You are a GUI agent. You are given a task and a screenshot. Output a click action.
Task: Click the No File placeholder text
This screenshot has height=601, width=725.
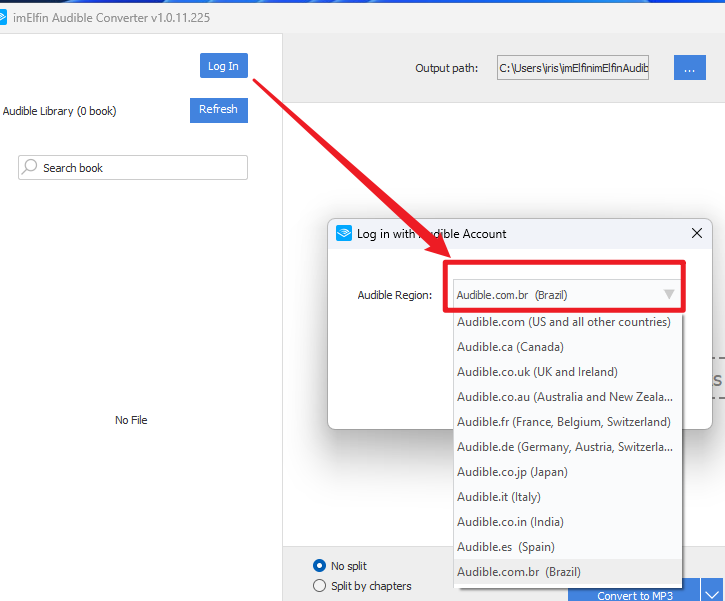click(x=131, y=420)
